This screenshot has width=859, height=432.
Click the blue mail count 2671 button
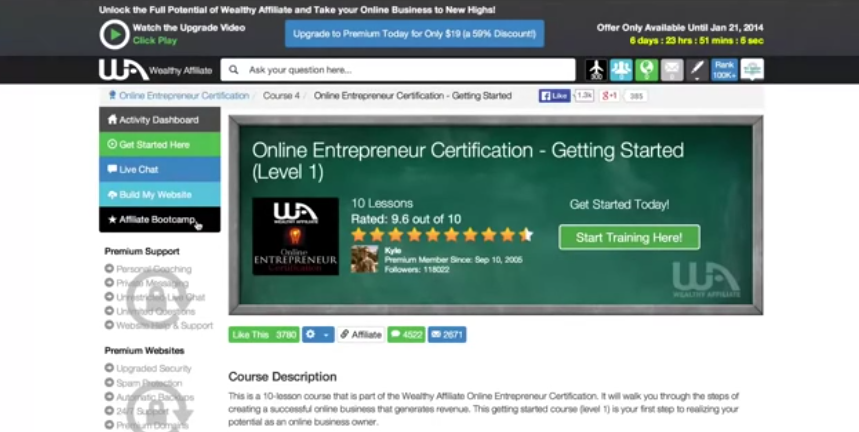[x=446, y=334]
